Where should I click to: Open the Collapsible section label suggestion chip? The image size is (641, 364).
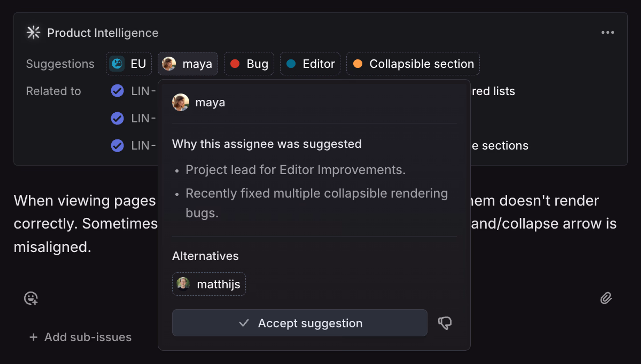(413, 64)
